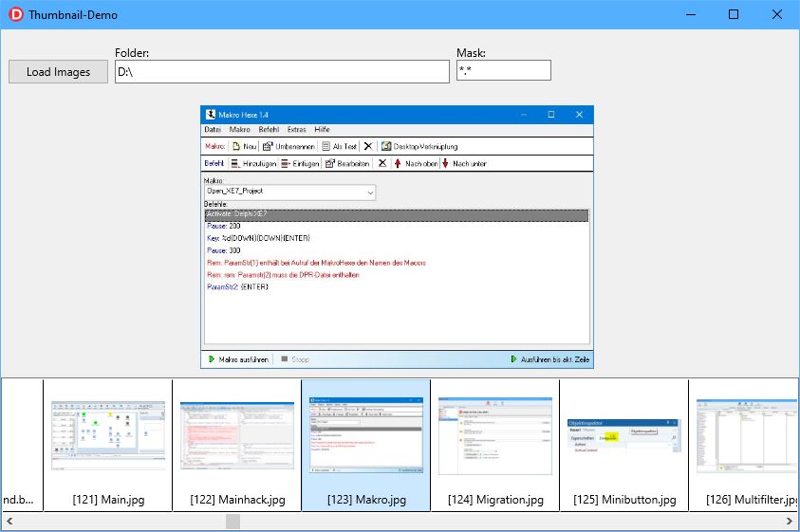Click the Load Images button
Screen dimensions: 800x532
click(58, 71)
